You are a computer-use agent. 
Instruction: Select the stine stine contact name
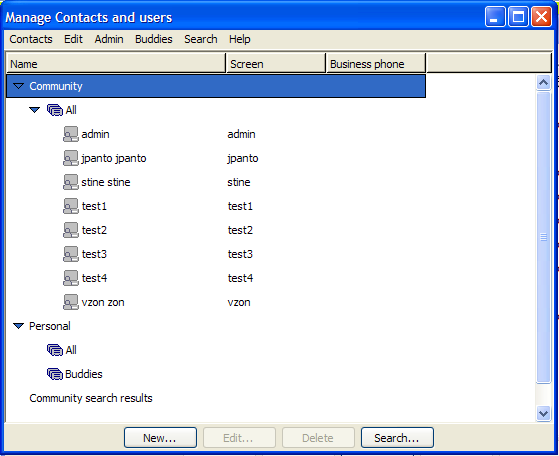(106, 182)
